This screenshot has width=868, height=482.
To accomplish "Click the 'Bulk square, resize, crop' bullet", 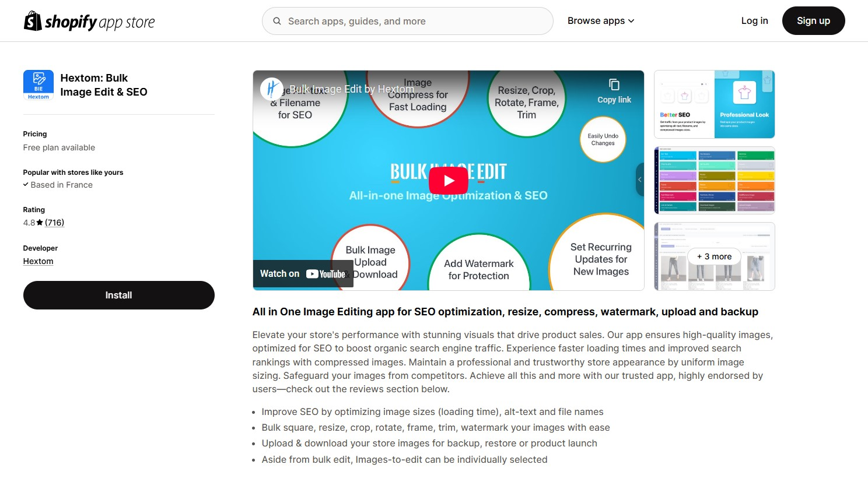I will [436, 427].
